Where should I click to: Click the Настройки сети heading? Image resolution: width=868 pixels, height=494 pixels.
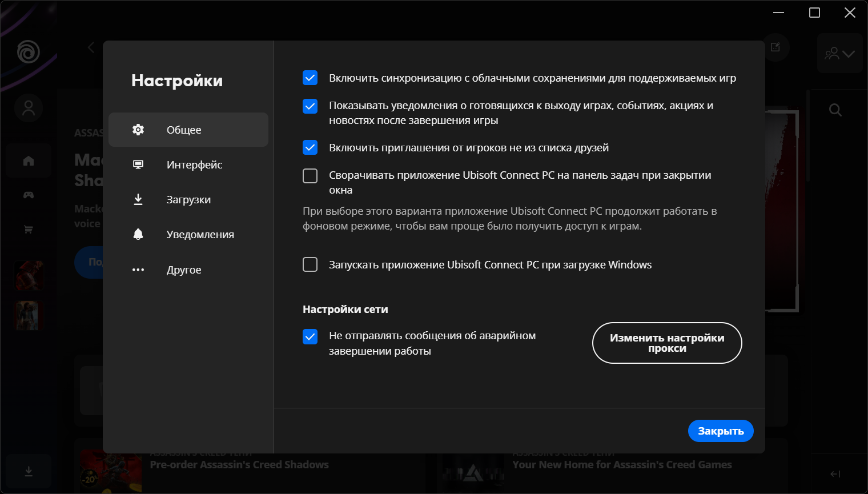coord(345,310)
